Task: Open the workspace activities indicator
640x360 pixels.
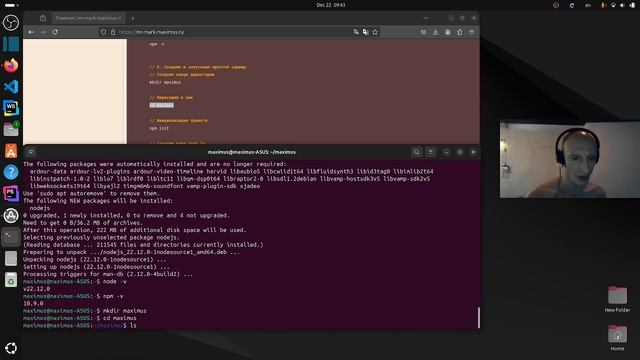Action: [11, 5]
